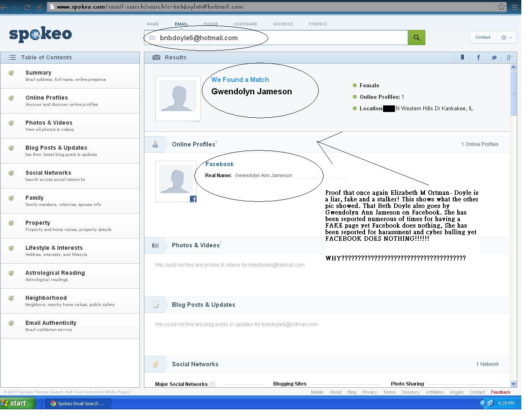
Task: Click the results scrollbar down arrow
Action: coord(513,384)
